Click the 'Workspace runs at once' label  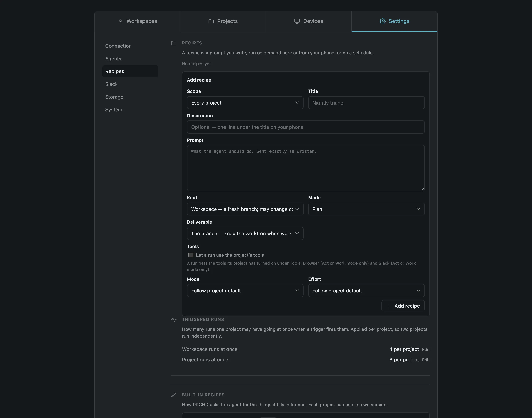209,349
